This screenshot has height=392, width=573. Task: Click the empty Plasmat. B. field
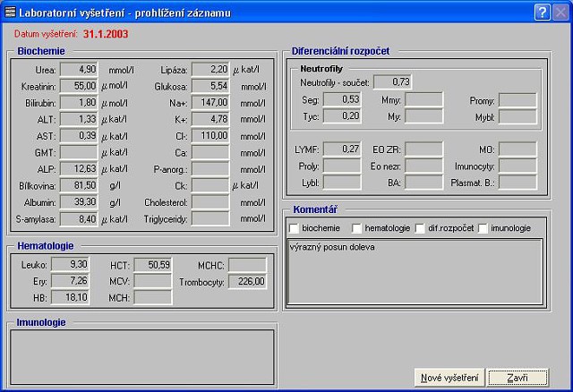tap(517, 183)
